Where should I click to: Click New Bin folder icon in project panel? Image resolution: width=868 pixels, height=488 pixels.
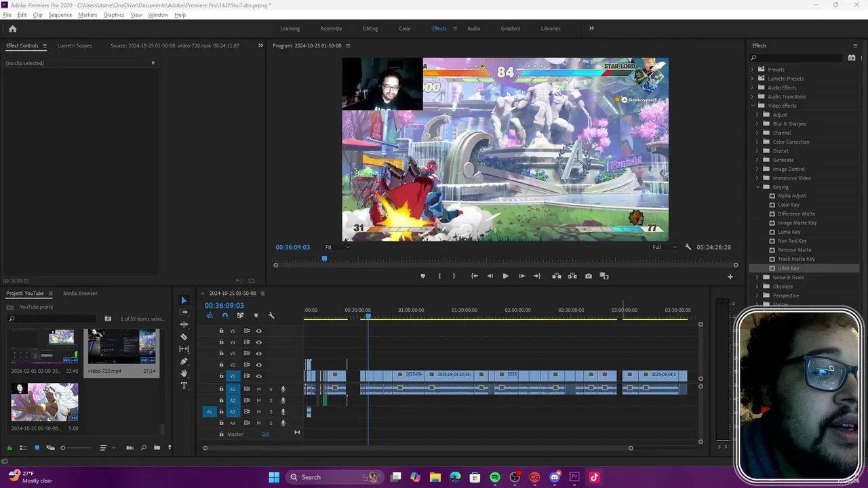(157, 447)
